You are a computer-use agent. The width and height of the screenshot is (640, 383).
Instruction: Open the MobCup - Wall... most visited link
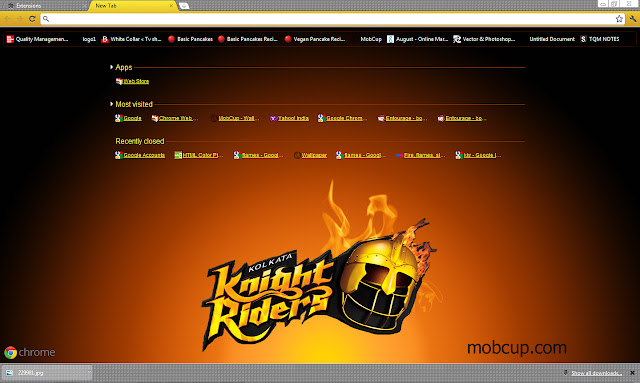pos(235,118)
